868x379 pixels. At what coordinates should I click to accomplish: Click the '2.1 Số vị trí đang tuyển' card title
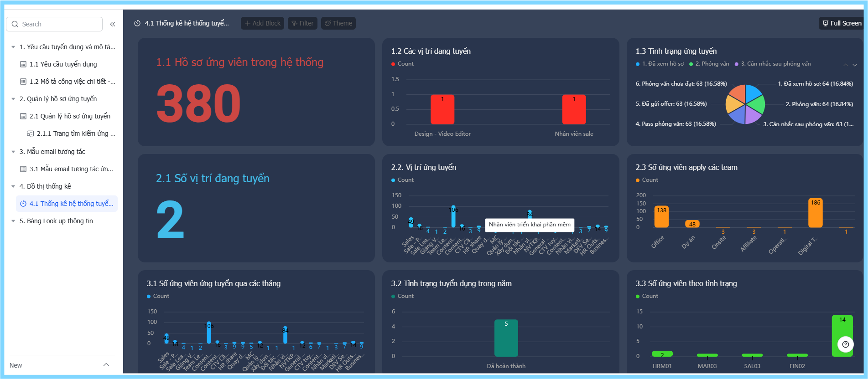[213, 179]
